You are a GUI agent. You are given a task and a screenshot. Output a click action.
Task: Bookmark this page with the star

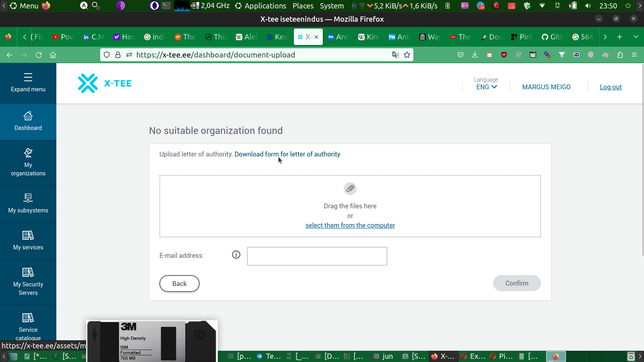pyautogui.click(x=407, y=55)
